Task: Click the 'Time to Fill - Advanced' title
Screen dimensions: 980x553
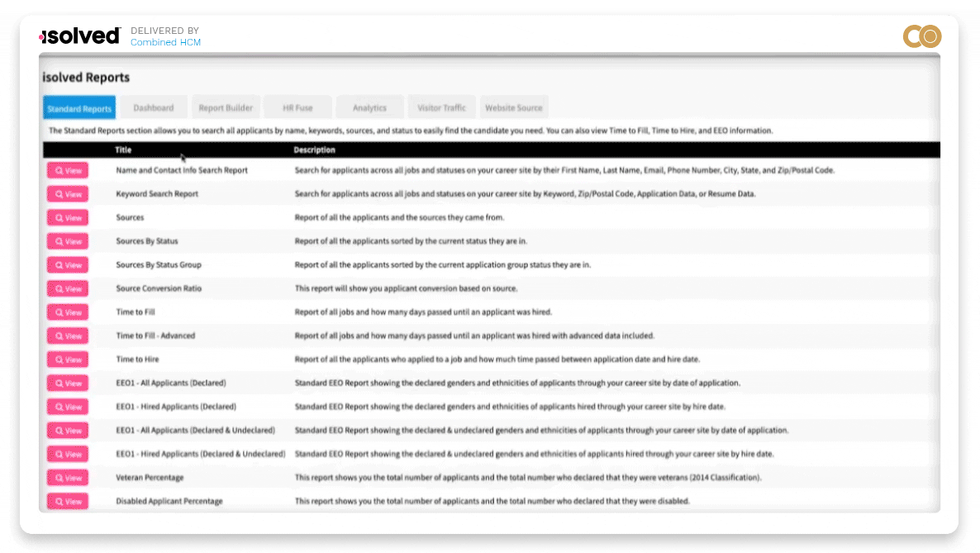Action: click(x=155, y=336)
